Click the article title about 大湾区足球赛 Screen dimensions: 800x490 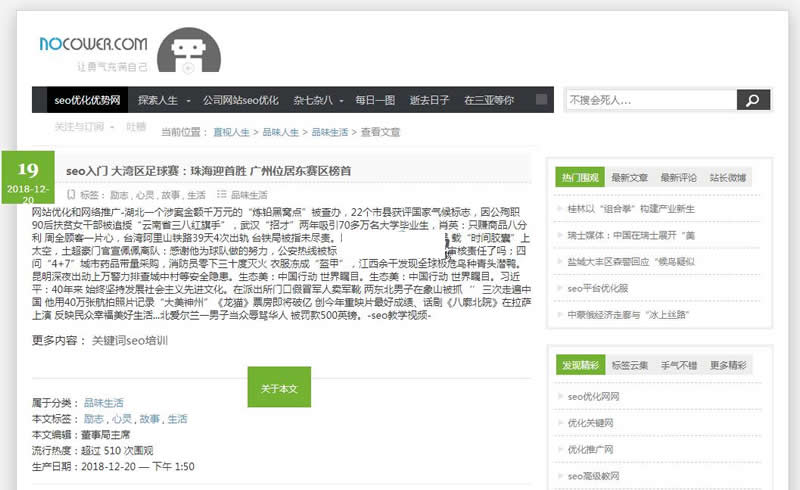pyautogui.click(x=209, y=171)
